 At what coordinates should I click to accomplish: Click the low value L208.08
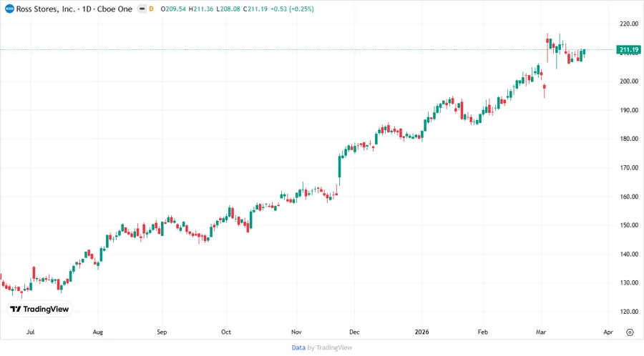point(228,9)
